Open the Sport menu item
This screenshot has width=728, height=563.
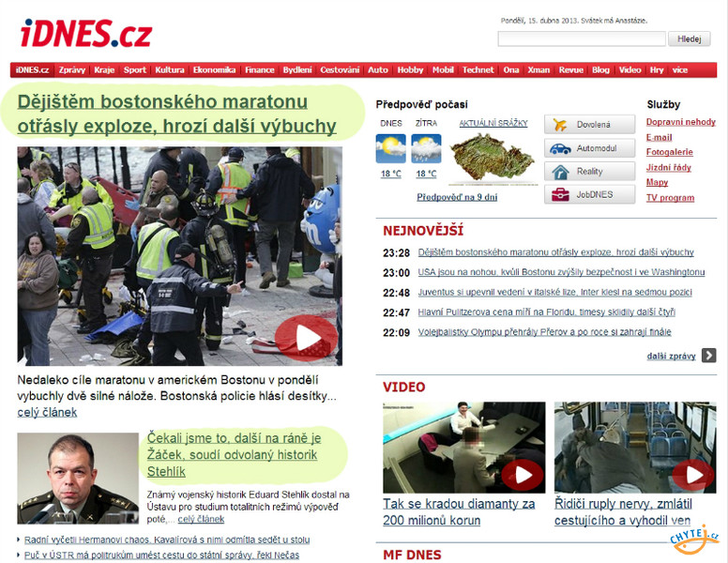click(x=135, y=70)
